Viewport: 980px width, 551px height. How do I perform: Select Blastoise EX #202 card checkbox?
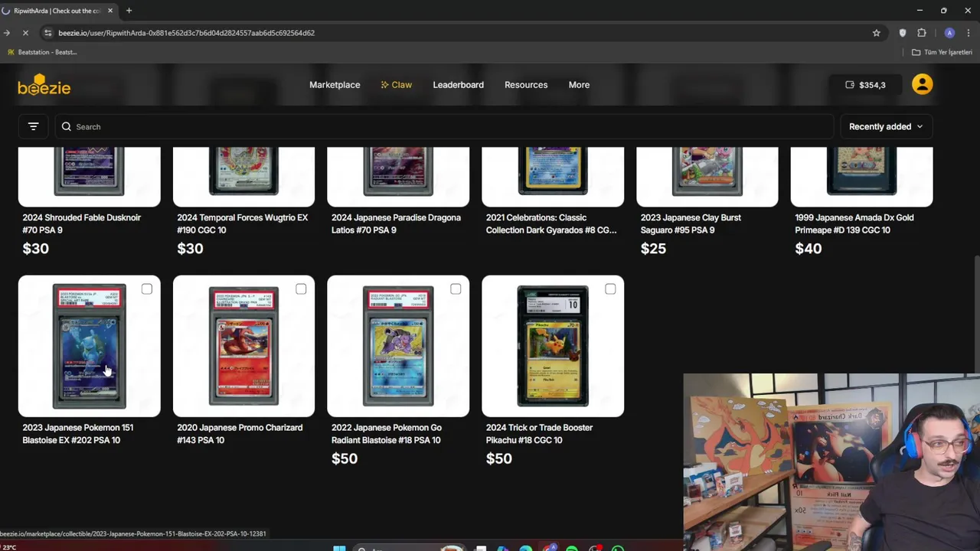[147, 289]
